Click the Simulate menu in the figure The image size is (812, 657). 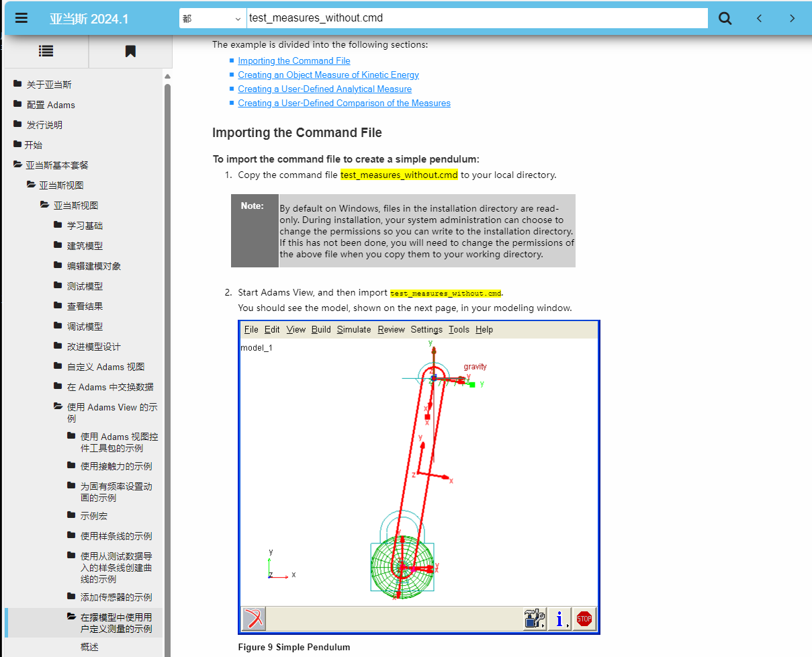(354, 329)
